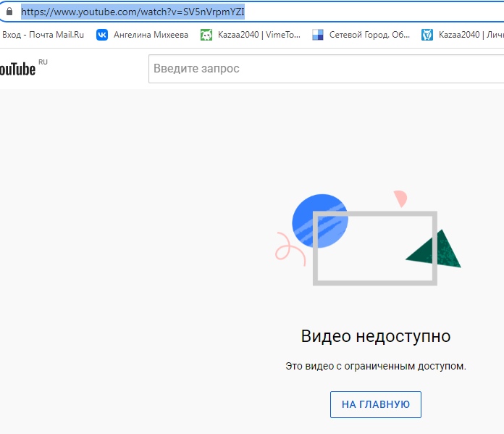Click the VK bookmark icon
Screen dimensions: 504x434
102,35
